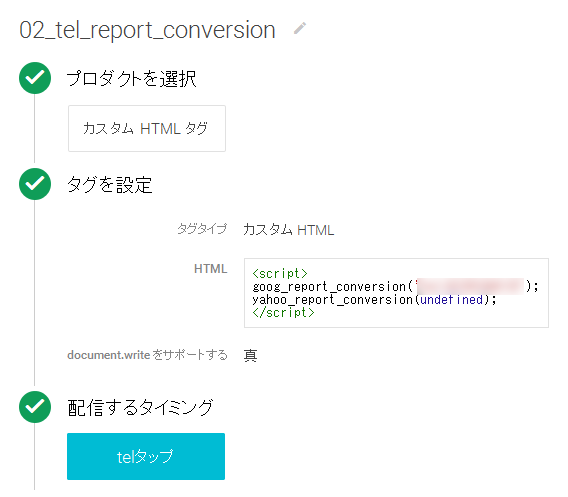Expand the タグを設定 section heading
Viewport: 568px width, 497px height.
tap(109, 185)
